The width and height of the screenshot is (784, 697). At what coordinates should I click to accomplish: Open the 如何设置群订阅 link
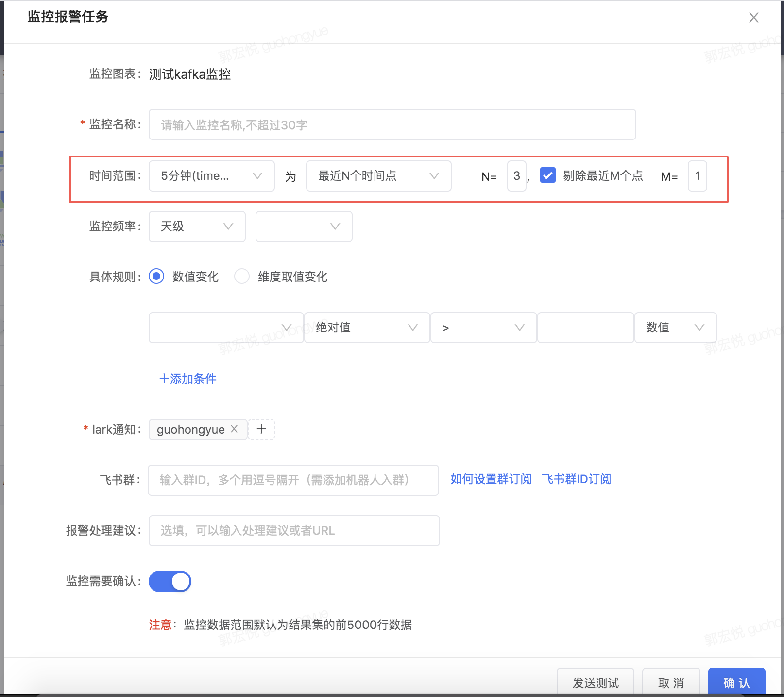(491, 479)
